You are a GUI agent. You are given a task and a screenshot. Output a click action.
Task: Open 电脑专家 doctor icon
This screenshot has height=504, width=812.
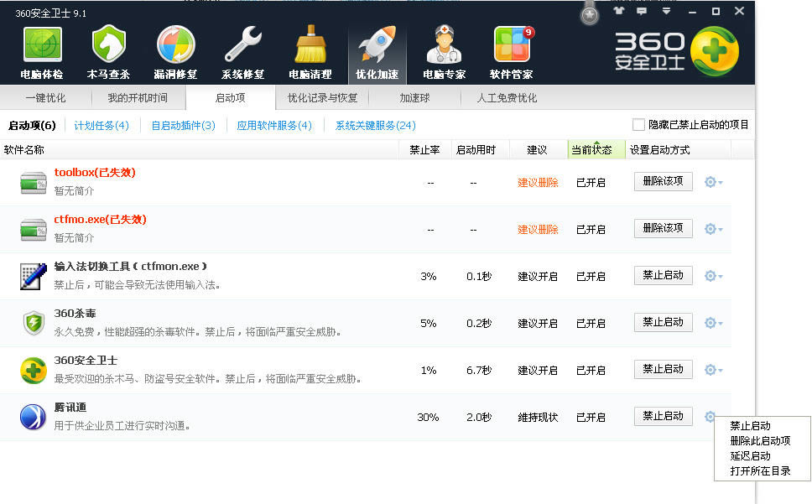444,49
